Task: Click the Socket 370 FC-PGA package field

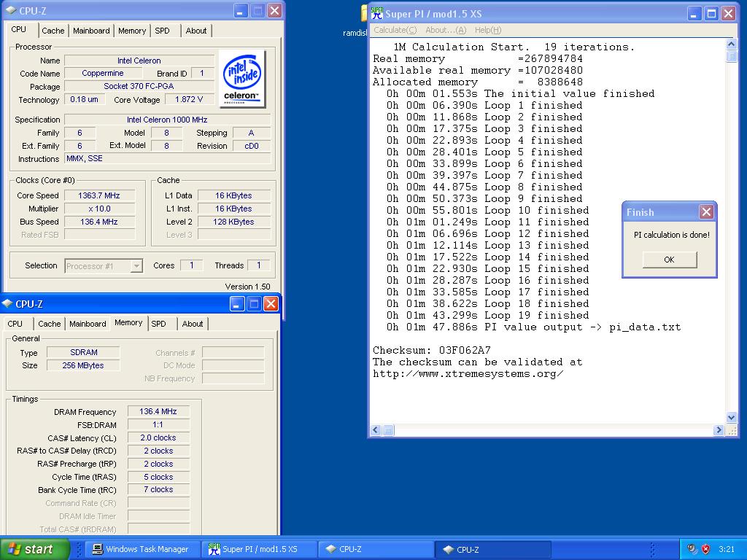Action: tap(139, 86)
